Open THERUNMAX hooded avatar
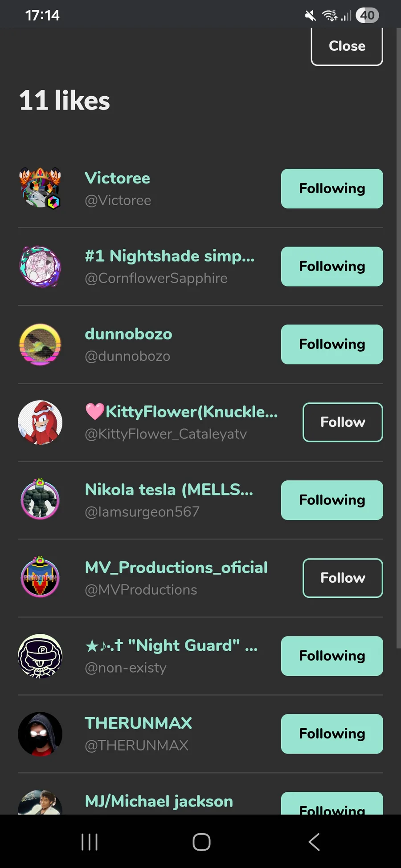Image resolution: width=401 pixels, height=868 pixels. [40, 734]
